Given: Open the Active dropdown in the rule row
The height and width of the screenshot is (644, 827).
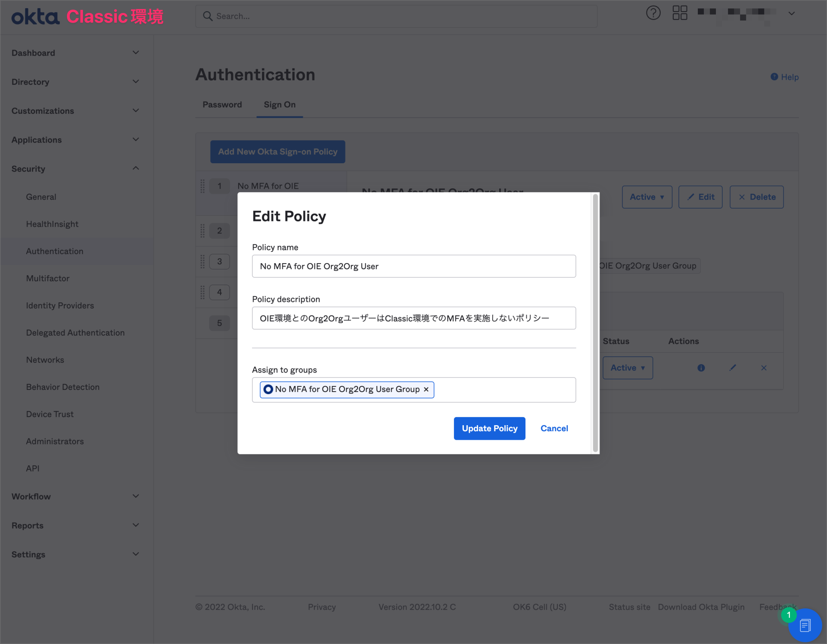Looking at the screenshot, I should click(627, 367).
